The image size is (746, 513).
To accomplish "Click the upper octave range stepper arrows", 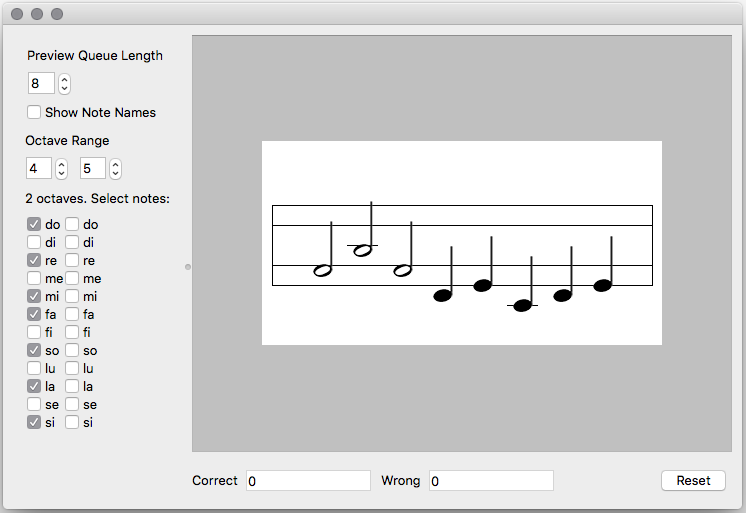I will (x=115, y=168).
